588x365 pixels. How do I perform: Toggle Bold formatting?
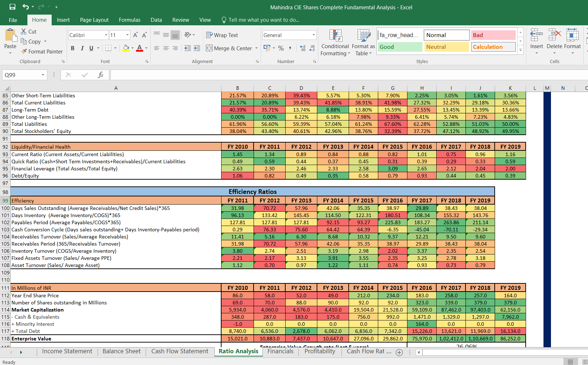point(73,48)
